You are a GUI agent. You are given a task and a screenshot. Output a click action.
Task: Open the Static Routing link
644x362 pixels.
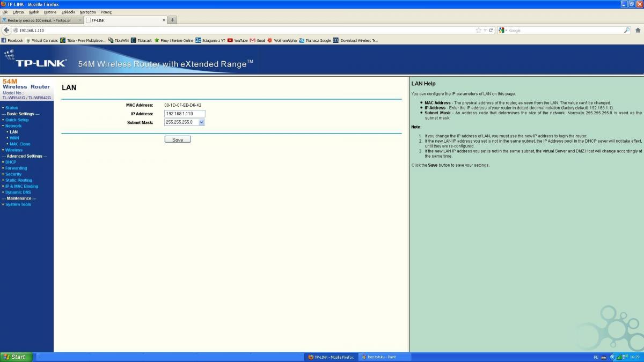point(18,180)
